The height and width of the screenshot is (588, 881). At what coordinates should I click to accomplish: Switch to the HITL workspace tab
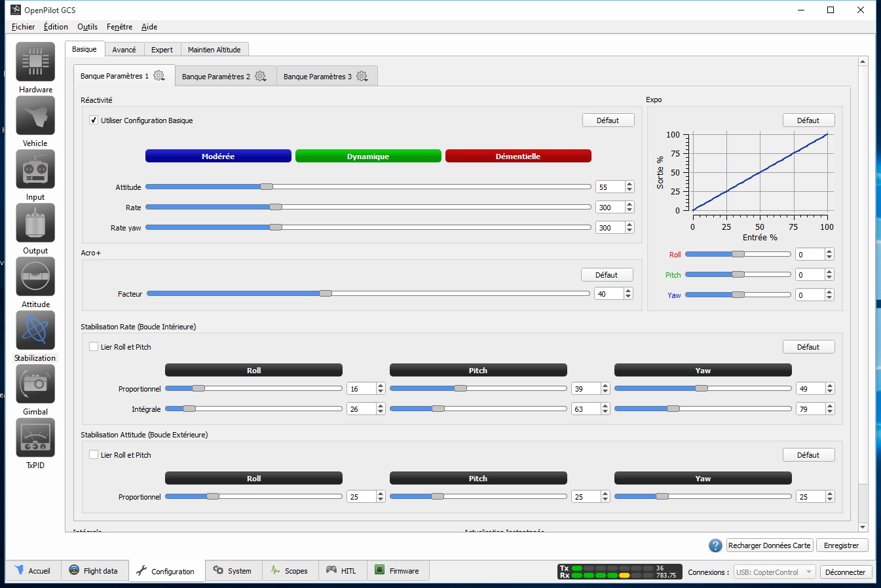[343, 571]
